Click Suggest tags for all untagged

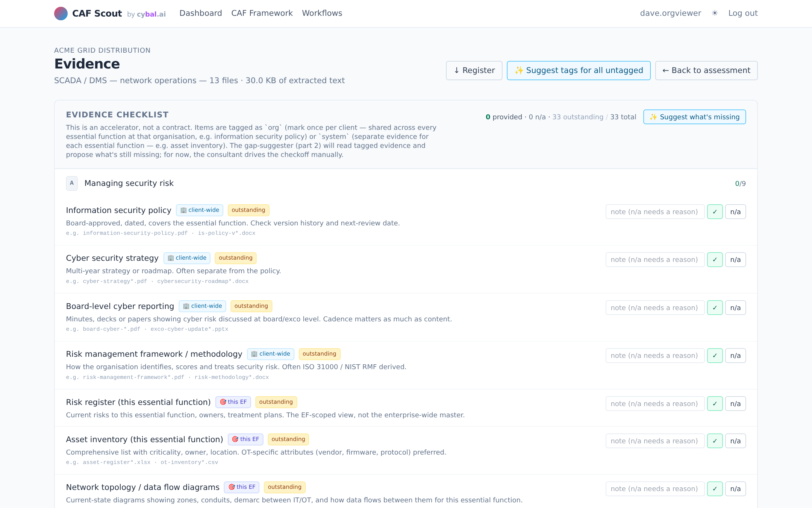coord(579,70)
